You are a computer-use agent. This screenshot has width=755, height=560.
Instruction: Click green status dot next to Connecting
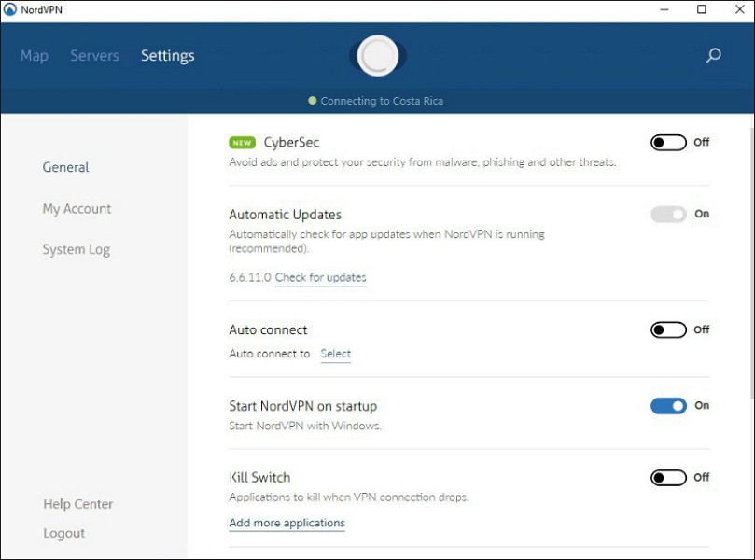click(312, 101)
